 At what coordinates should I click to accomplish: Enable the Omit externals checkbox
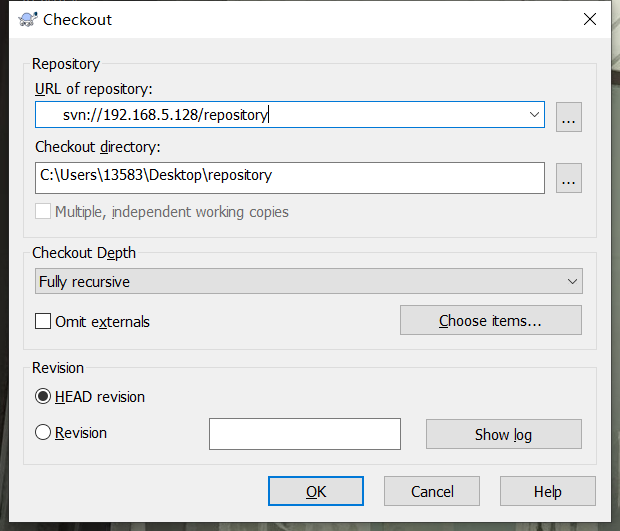43,322
